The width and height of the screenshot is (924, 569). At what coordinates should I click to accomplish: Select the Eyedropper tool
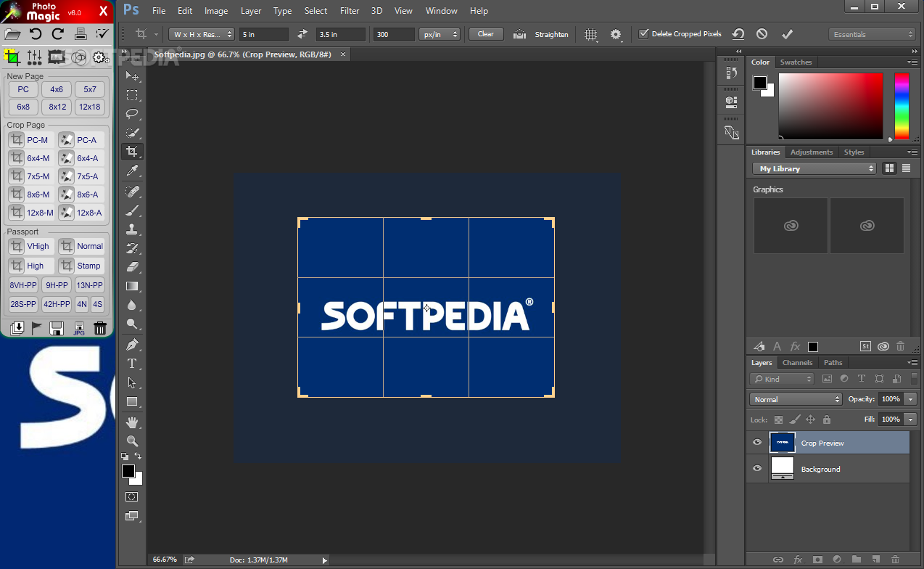pyautogui.click(x=132, y=171)
